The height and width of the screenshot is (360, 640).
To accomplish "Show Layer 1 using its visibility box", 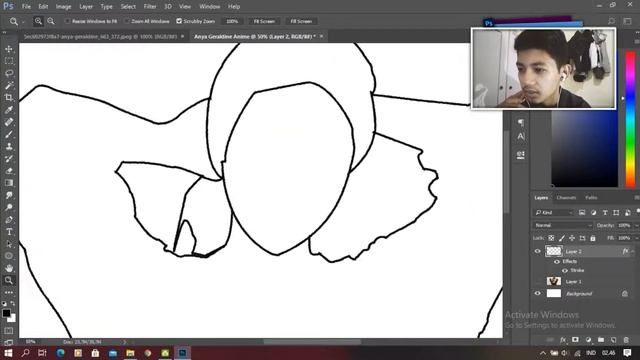I will [538, 281].
